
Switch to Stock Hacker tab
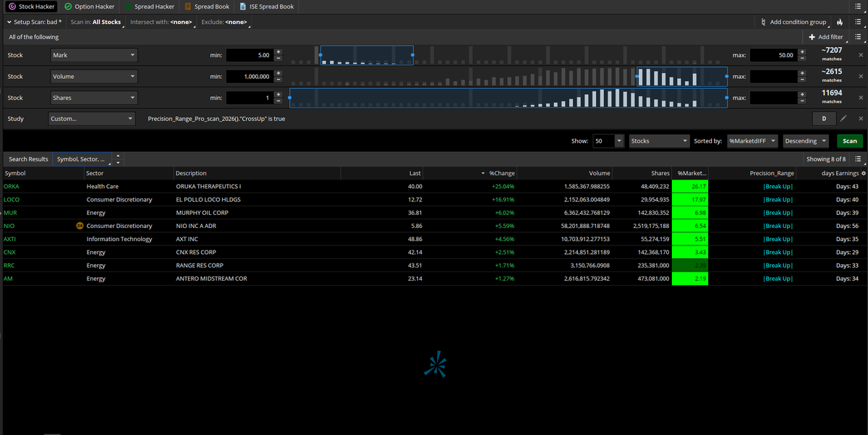(x=30, y=7)
